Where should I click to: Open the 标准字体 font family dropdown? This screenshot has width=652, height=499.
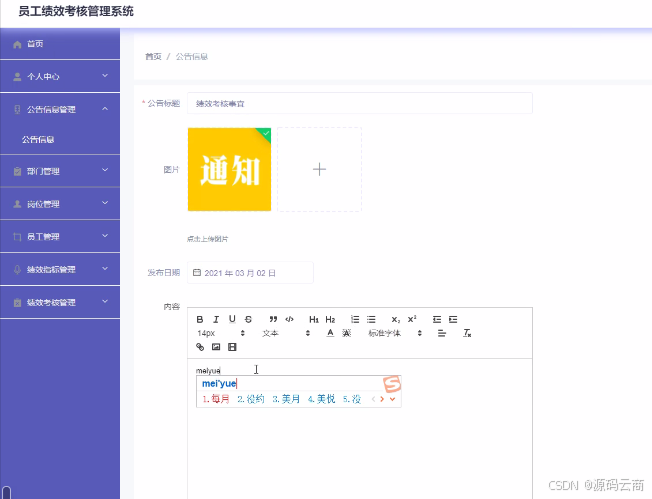(395, 333)
